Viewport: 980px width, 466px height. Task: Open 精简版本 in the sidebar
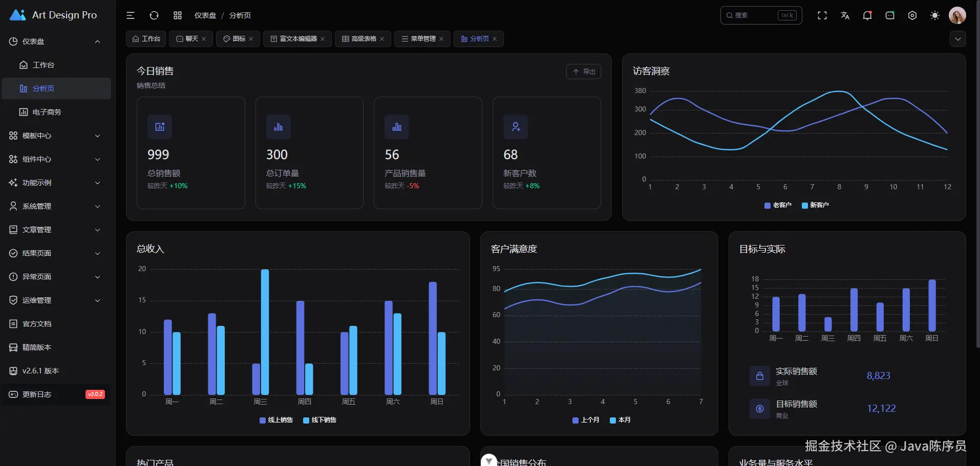click(x=56, y=347)
